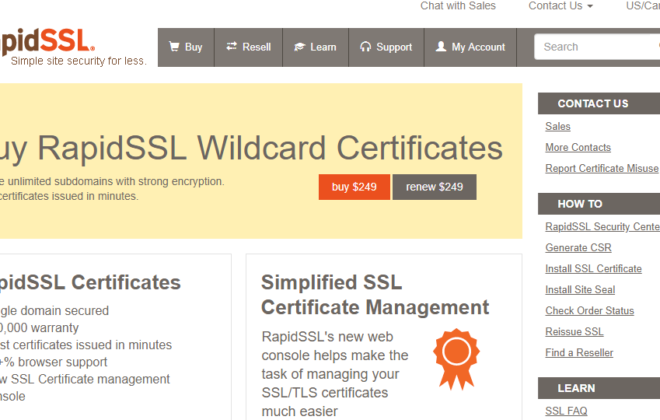This screenshot has width=660, height=420.
Task: Open Chat with Sales link
Action: pos(458,6)
